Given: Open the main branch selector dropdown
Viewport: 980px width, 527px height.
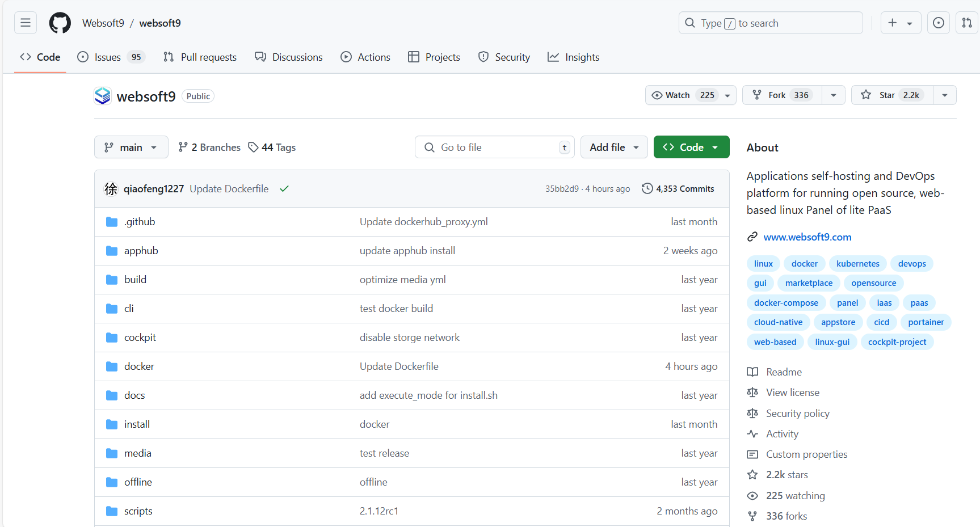Looking at the screenshot, I should [131, 147].
